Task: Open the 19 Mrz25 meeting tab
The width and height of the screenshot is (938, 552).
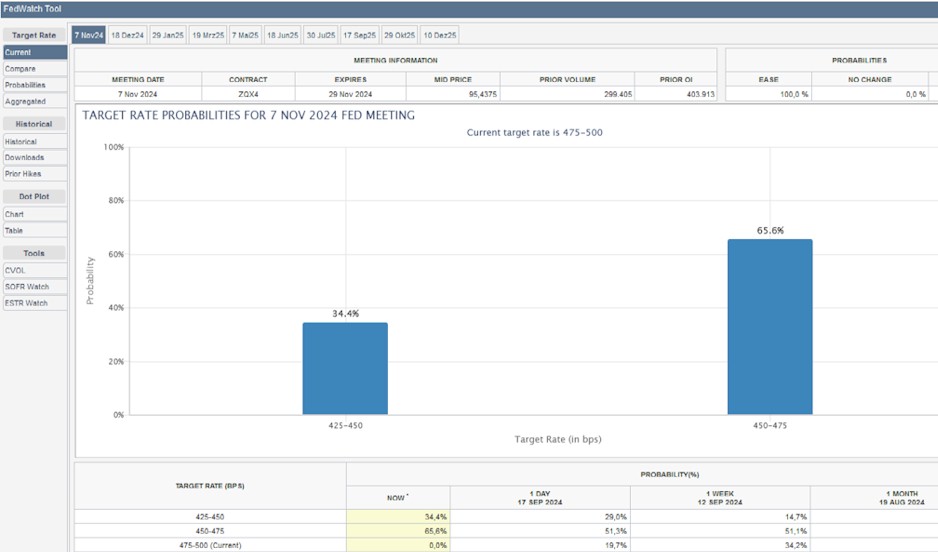Action: tap(208, 35)
